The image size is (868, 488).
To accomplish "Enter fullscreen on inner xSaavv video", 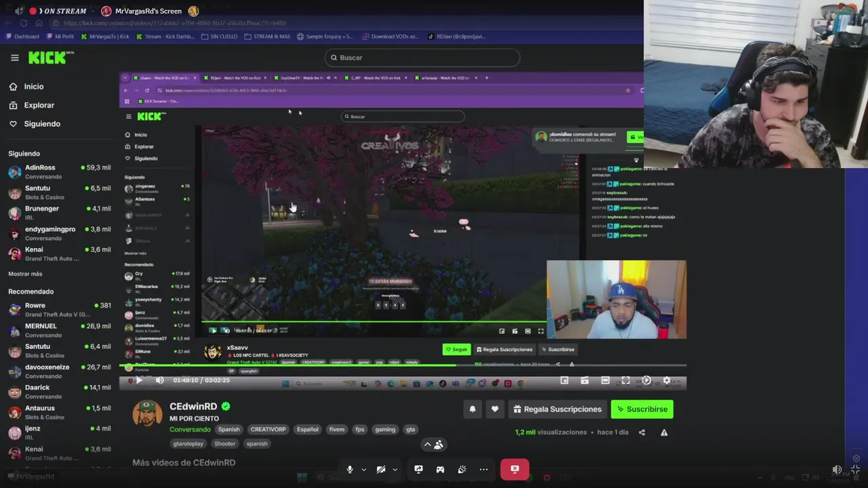I will click(x=540, y=331).
